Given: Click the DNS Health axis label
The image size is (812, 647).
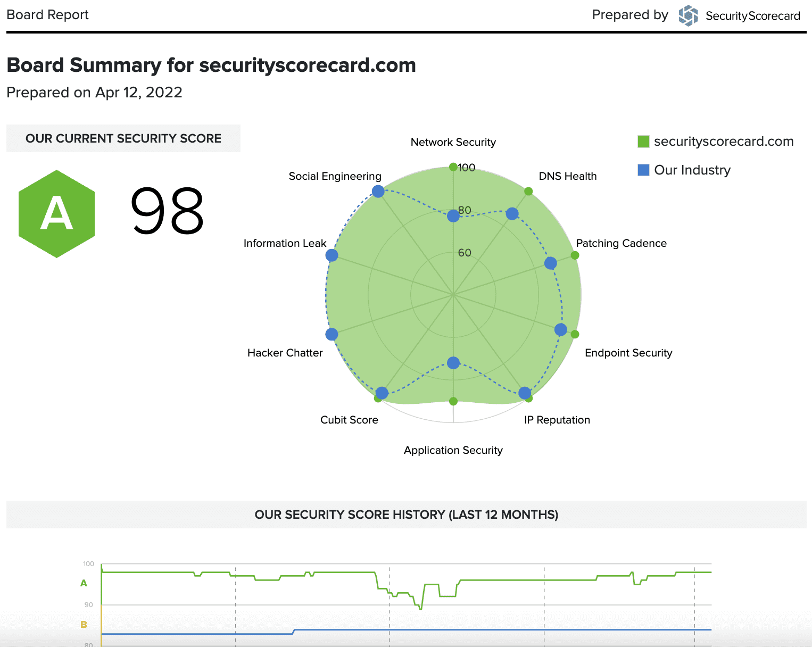Looking at the screenshot, I should click(x=568, y=176).
